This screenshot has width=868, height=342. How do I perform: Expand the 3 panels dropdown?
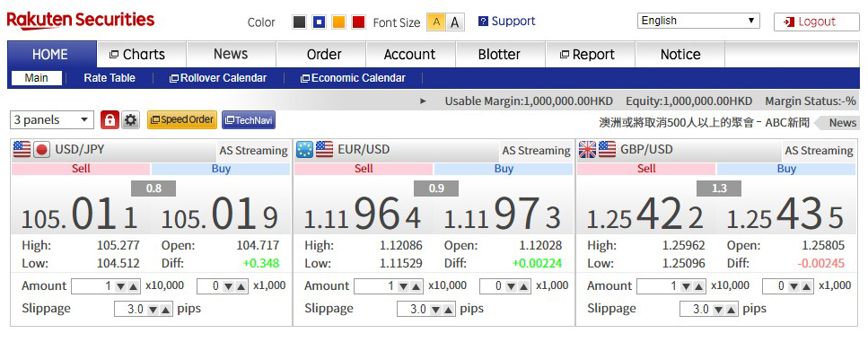(52, 120)
